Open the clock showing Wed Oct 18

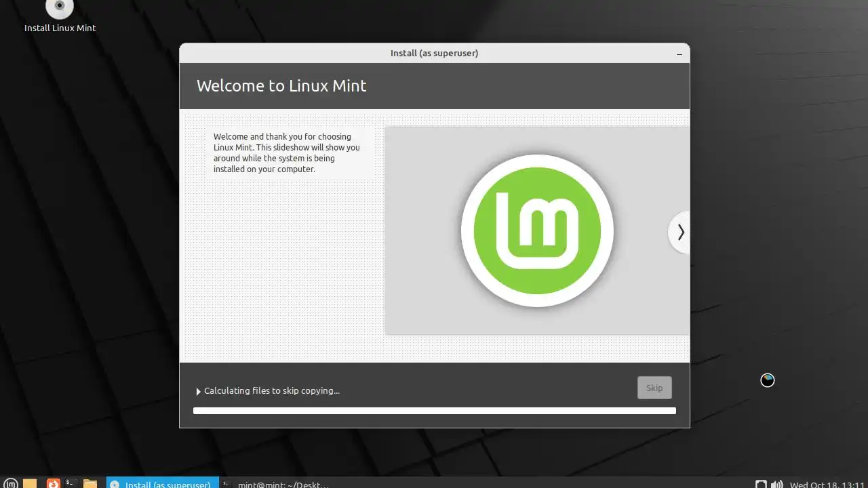click(x=826, y=485)
